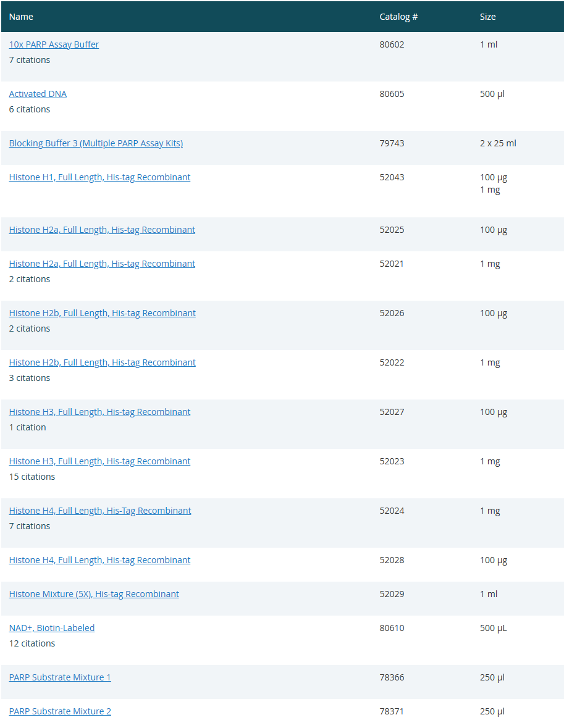Open Blocking Buffer 3 product page
The height and width of the screenshot is (728, 564).
pos(96,143)
